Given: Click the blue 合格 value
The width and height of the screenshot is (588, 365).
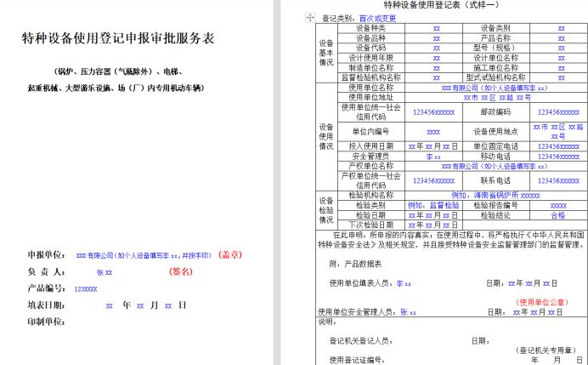Looking at the screenshot, I should (x=558, y=215).
